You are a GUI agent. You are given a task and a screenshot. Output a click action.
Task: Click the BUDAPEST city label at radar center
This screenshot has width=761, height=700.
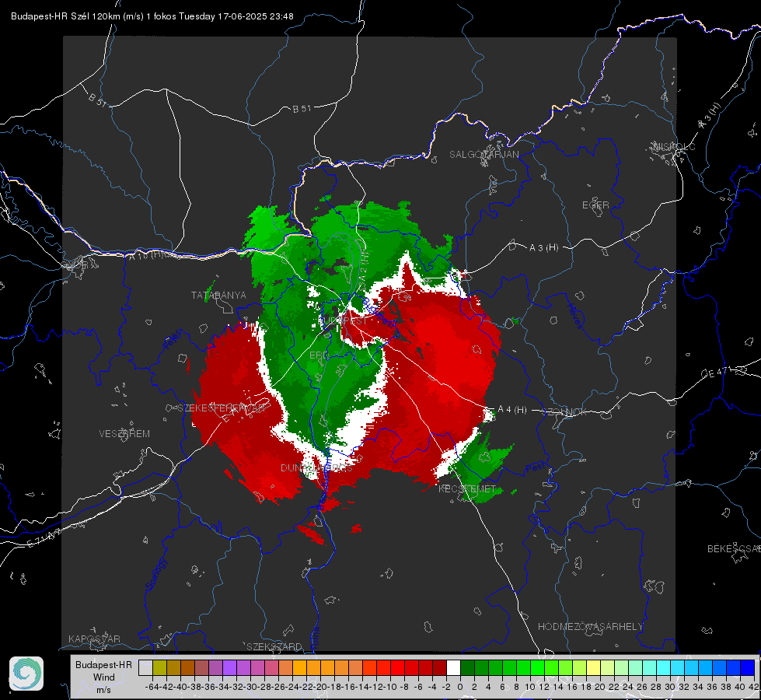coord(344,320)
